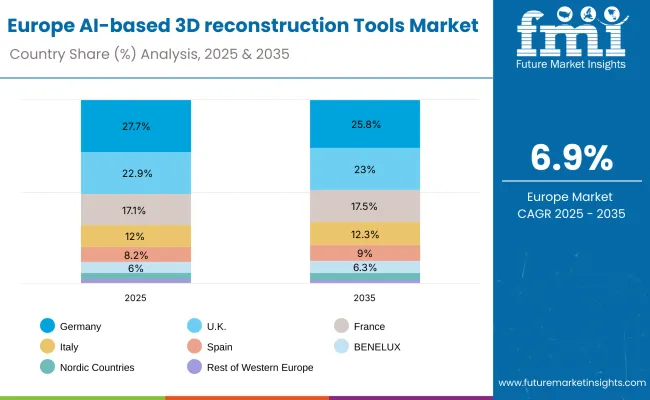Select the 6% BENELUX segment in 2025 bar
This screenshot has height=400, width=650.
coord(136,268)
